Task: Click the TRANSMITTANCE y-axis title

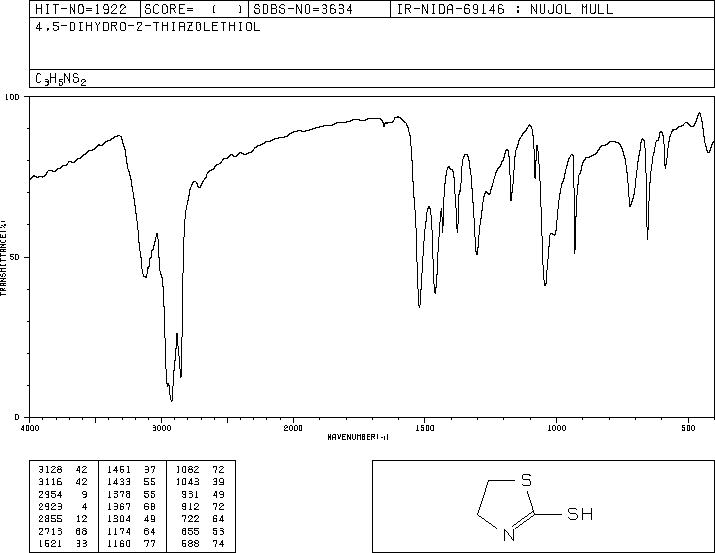Action: pos(4,258)
